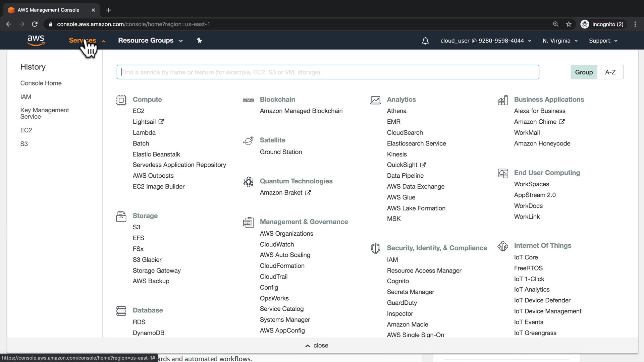Open the N. Virginia region dropdown
The image size is (644, 362).
pos(560,41)
